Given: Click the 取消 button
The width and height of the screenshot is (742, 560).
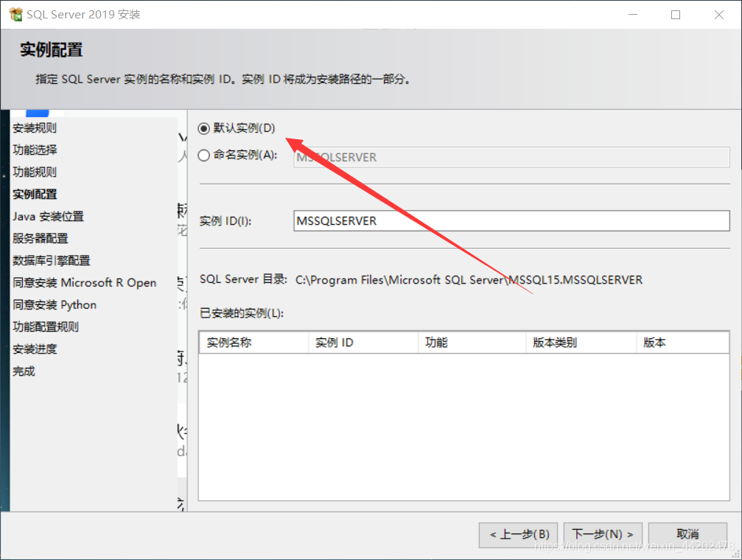Looking at the screenshot, I should pos(687,534).
